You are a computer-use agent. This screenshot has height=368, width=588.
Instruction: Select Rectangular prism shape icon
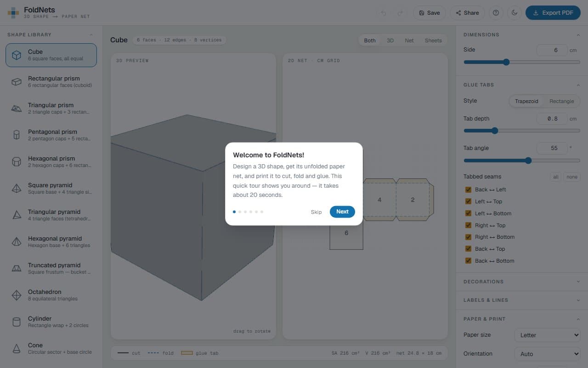17,82
